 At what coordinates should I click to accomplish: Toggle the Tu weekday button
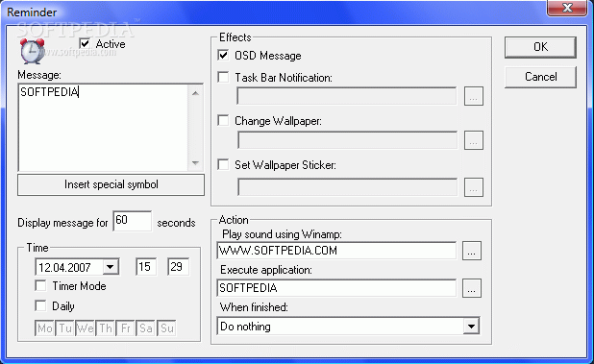(x=65, y=328)
